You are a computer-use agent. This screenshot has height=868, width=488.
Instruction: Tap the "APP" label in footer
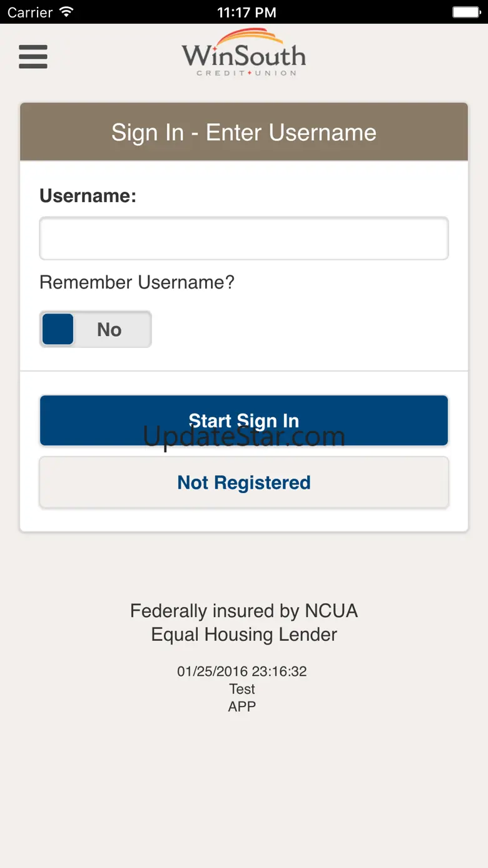click(x=242, y=707)
